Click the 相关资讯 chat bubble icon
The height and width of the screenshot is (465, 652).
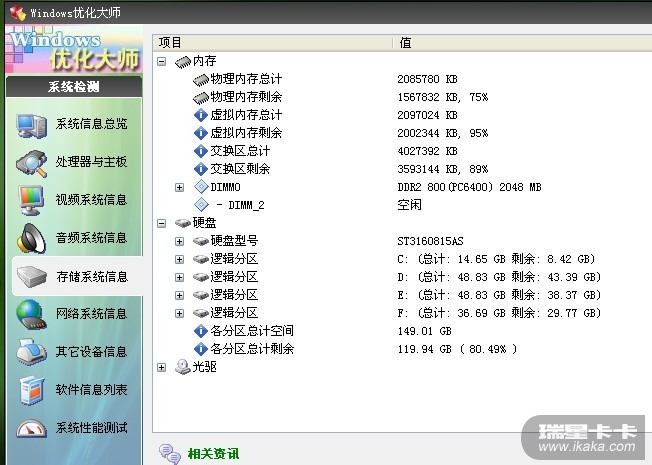[x=170, y=454]
